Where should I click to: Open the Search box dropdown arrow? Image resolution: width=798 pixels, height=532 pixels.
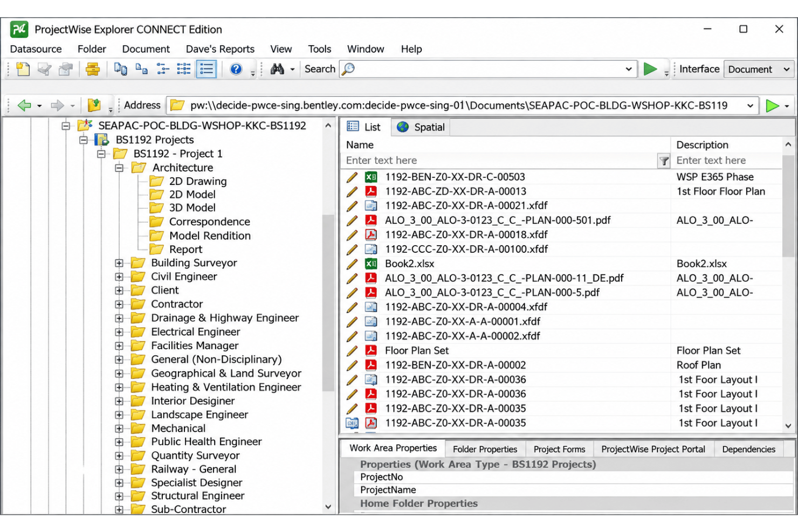(629, 69)
